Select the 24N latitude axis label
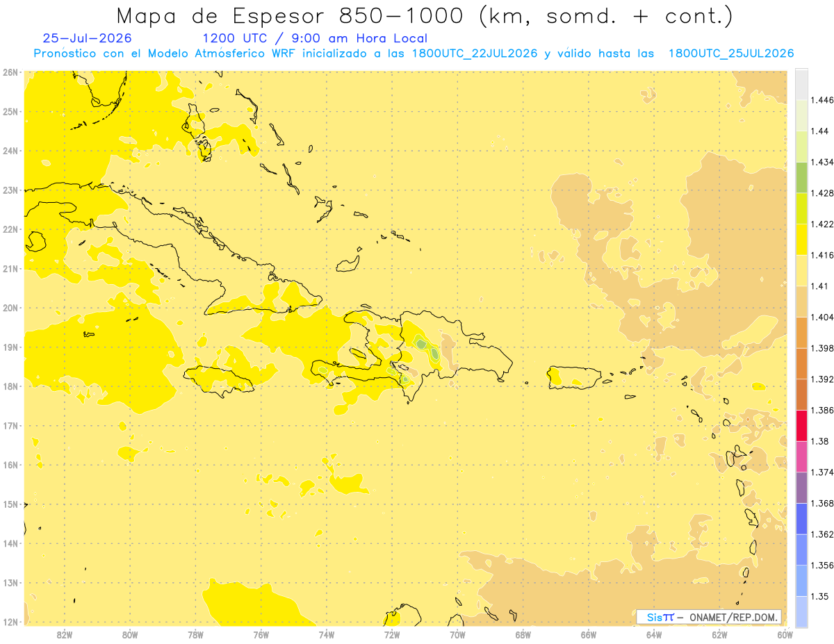The image size is (834, 644). point(11,151)
